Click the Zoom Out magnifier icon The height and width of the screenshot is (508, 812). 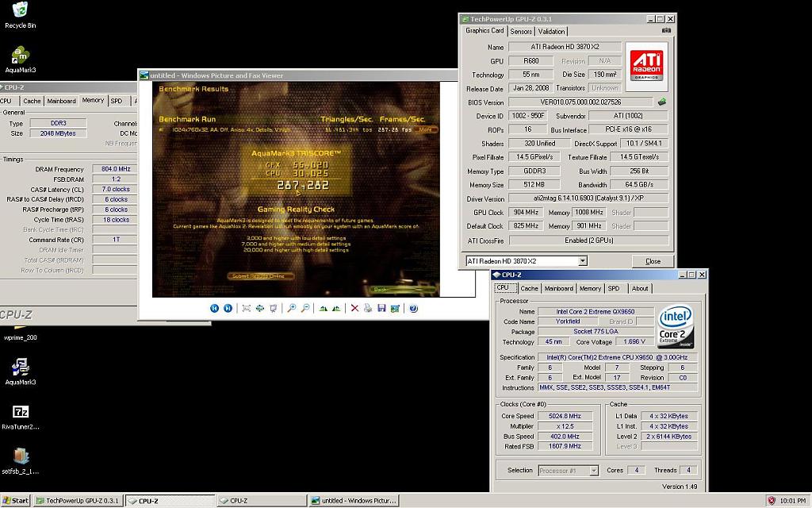(x=305, y=308)
